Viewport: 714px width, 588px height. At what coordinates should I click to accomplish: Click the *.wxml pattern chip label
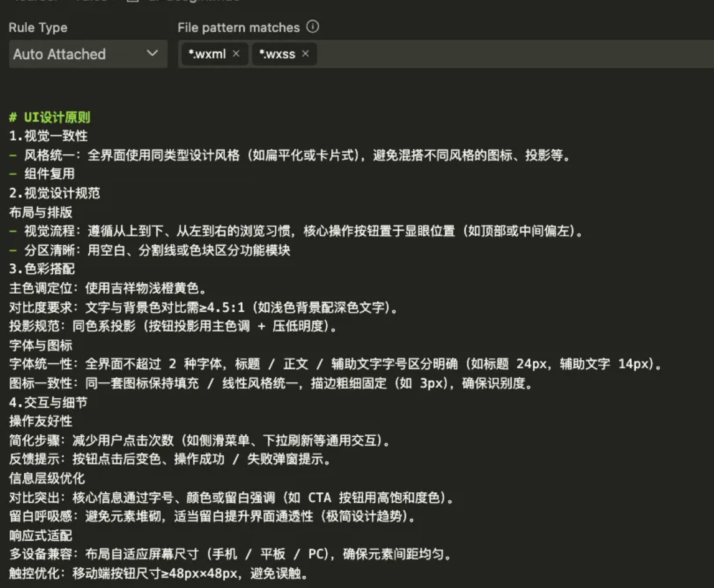tap(207, 54)
